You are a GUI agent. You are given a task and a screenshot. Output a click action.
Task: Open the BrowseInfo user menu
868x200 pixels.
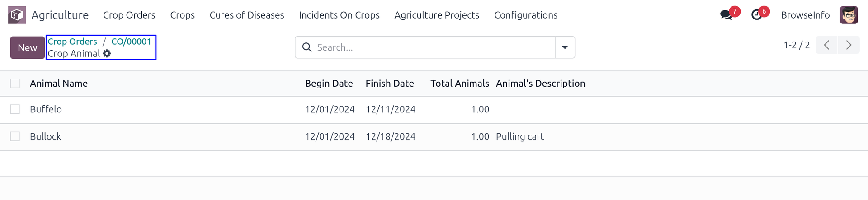tap(805, 15)
